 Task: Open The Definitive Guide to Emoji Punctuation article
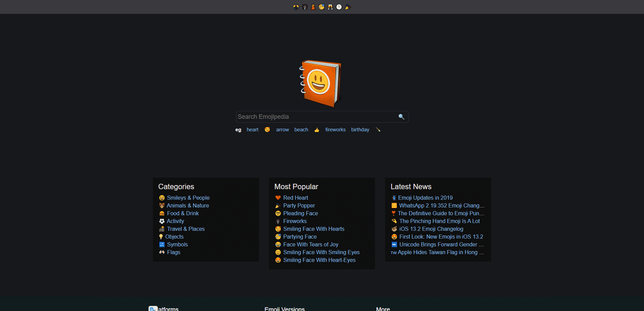(x=441, y=213)
